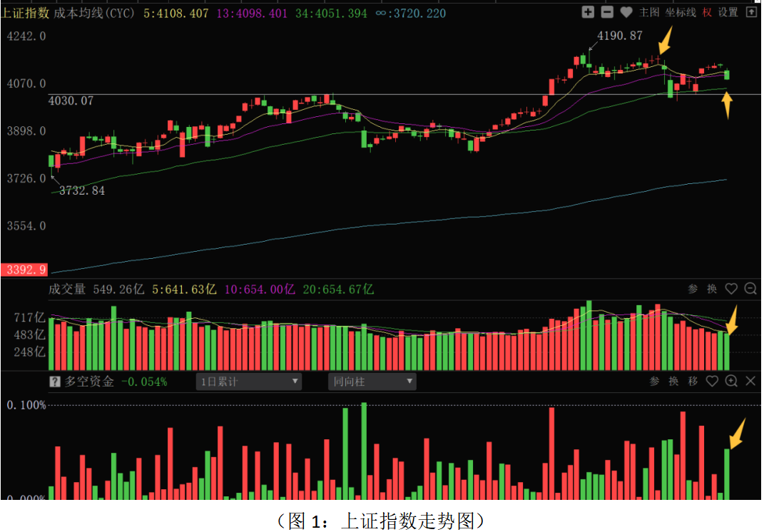Click the minus zoom-out icon in main chart toolbar
The height and width of the screenshot is (532, 764).
(607, 12)
